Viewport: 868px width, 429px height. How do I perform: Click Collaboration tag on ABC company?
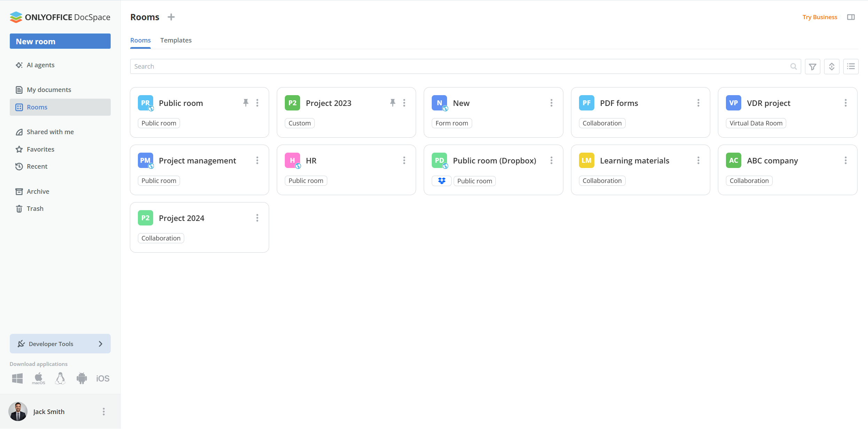pyautogui.click(x=749, y=181)
